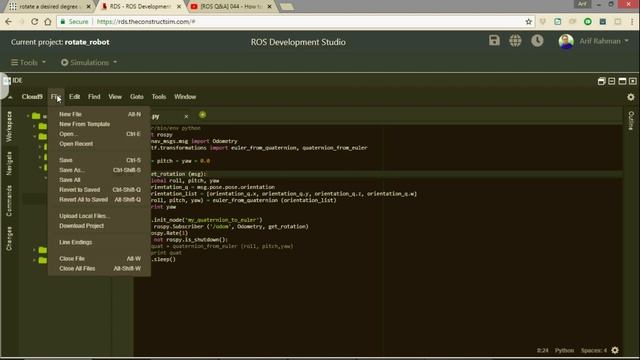
Task: Click the IDE panel icon beside IDE label
Action: pyautogui.click(x=7, y=81)
